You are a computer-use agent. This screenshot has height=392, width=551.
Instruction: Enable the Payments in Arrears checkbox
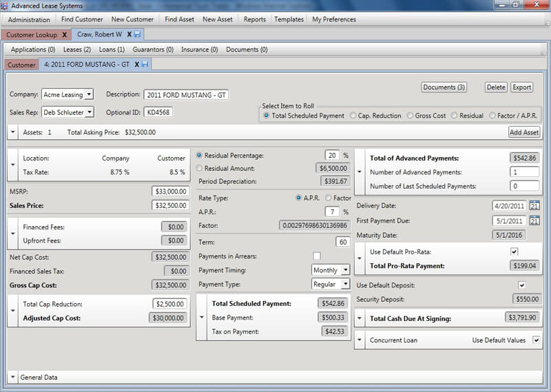(x=317, y=256)
